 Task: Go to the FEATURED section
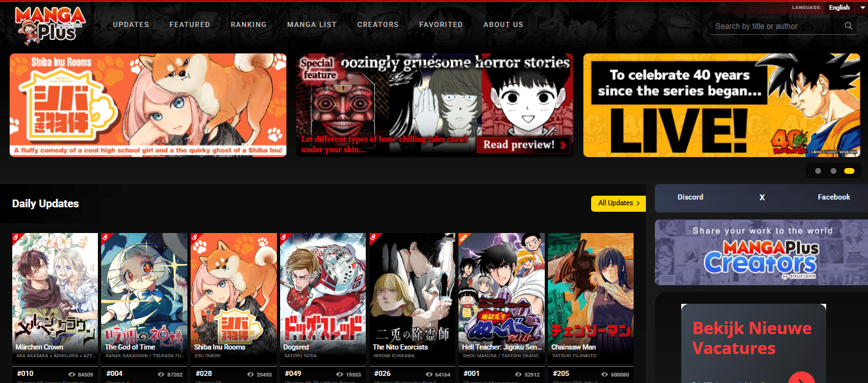[189, 24]
